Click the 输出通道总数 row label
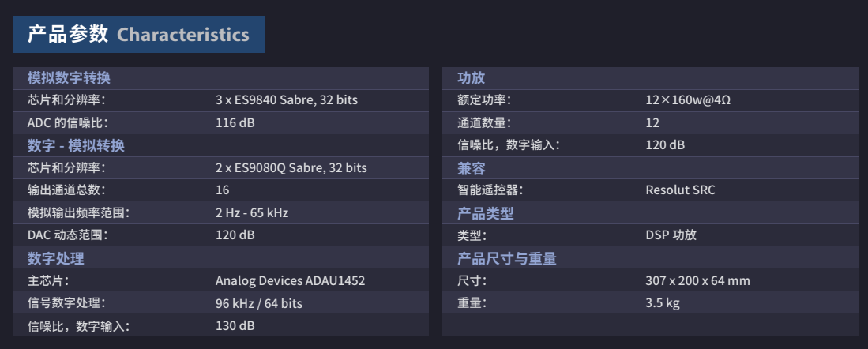The height and width of the screenshot is (349, 868). (66, 190)
